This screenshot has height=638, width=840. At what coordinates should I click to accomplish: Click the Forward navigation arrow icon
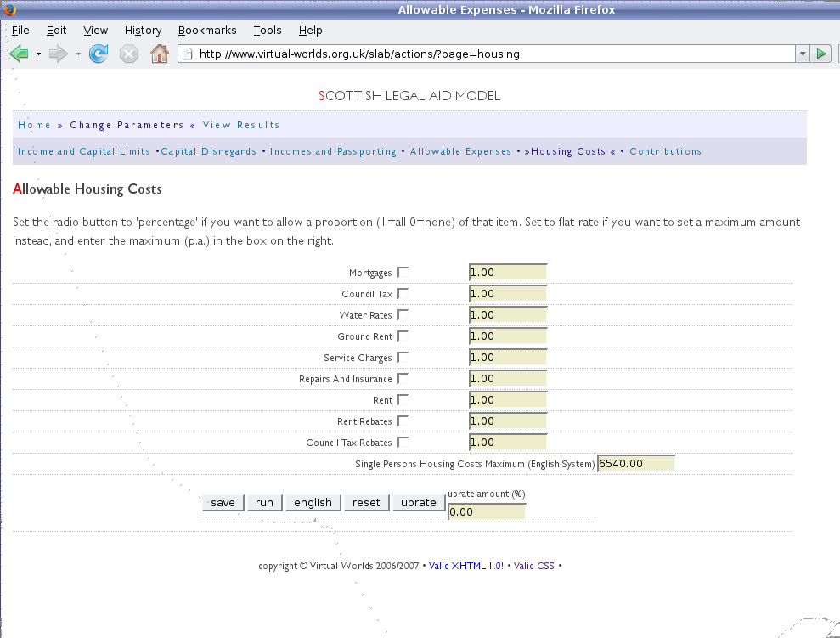click(x=58, y=54)
